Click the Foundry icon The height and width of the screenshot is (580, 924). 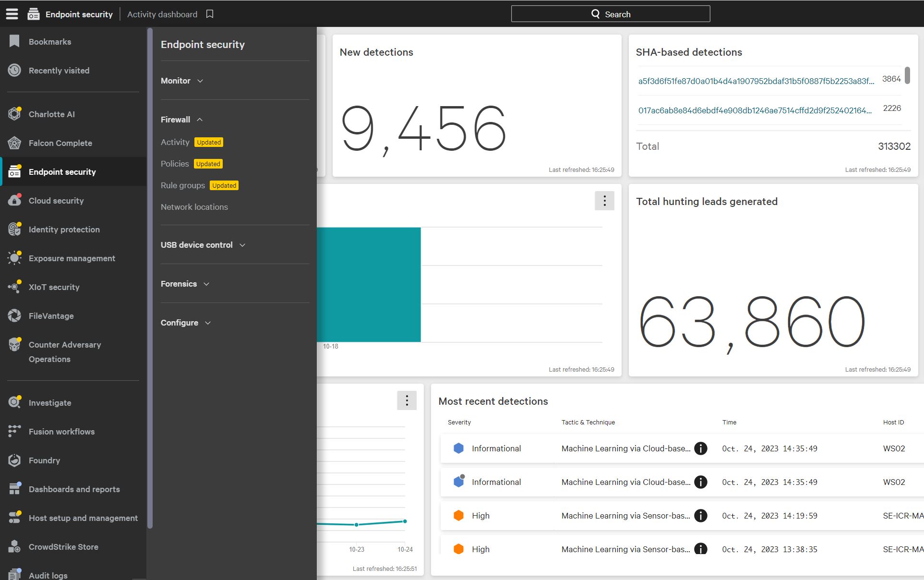click(x=14, y=460)
